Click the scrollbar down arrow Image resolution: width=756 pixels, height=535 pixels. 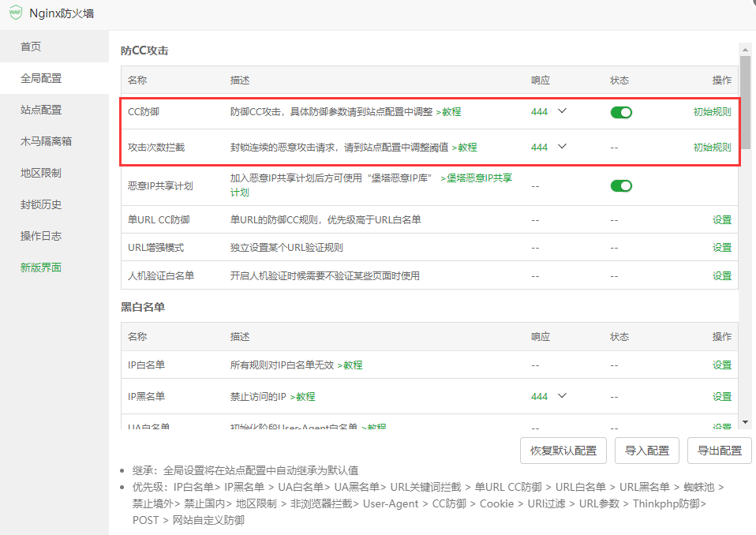(745, 422)
